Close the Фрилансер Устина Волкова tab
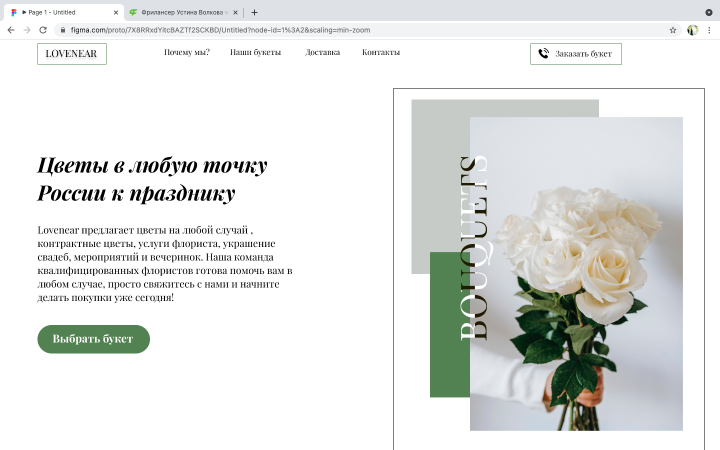Image resolution: width=720 pixels, height=450 pixels. pyautogui.click(x=235, y=12)
